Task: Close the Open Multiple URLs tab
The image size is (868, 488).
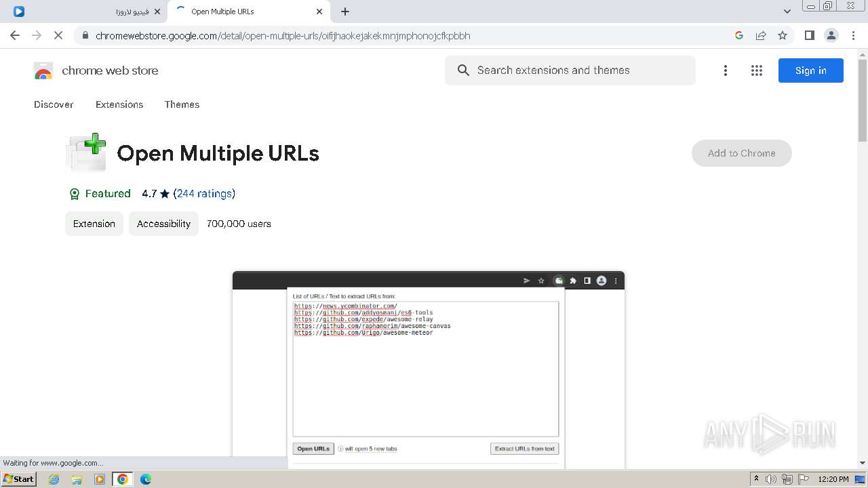Action: (319, 12)
